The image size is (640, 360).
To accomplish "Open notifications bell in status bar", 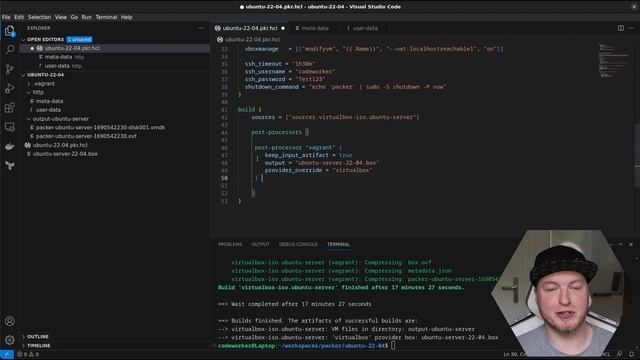I will tap(631, 354).
